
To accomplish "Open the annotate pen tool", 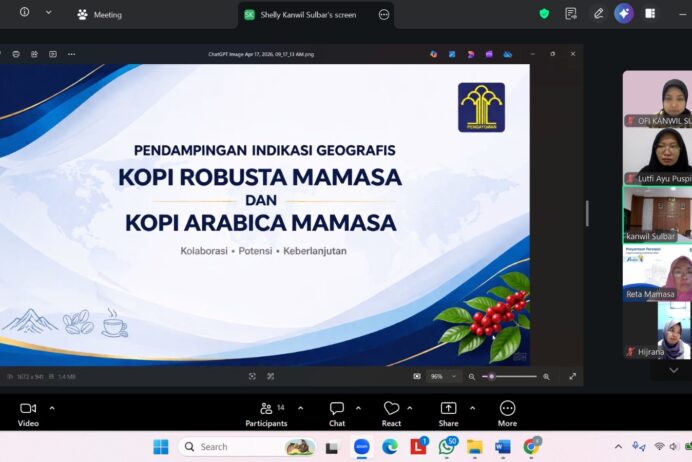I will pyautogui.click(x=598, y=14).
